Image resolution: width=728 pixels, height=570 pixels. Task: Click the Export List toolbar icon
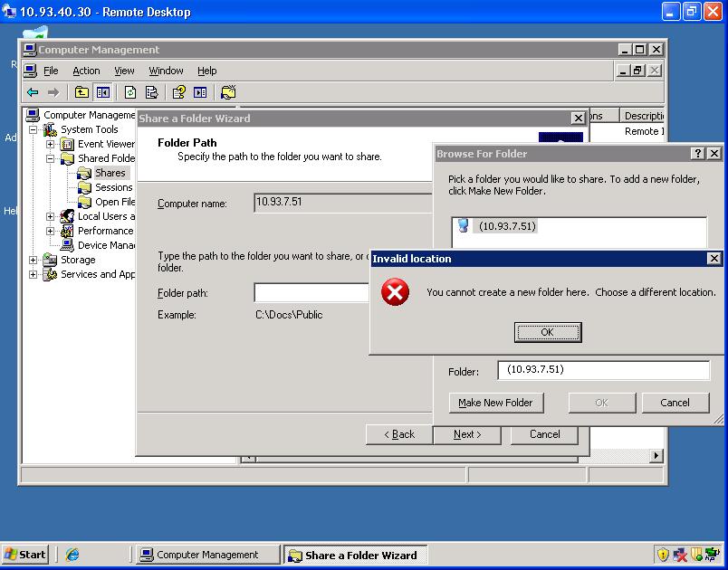151,92
